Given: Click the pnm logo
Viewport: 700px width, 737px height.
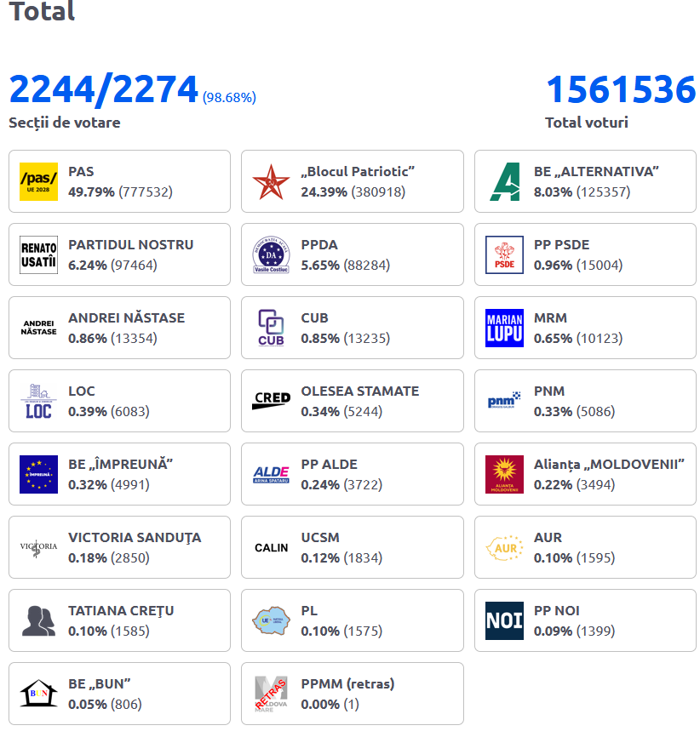Looking at the screenshot, I should click(x=504, y=401).
